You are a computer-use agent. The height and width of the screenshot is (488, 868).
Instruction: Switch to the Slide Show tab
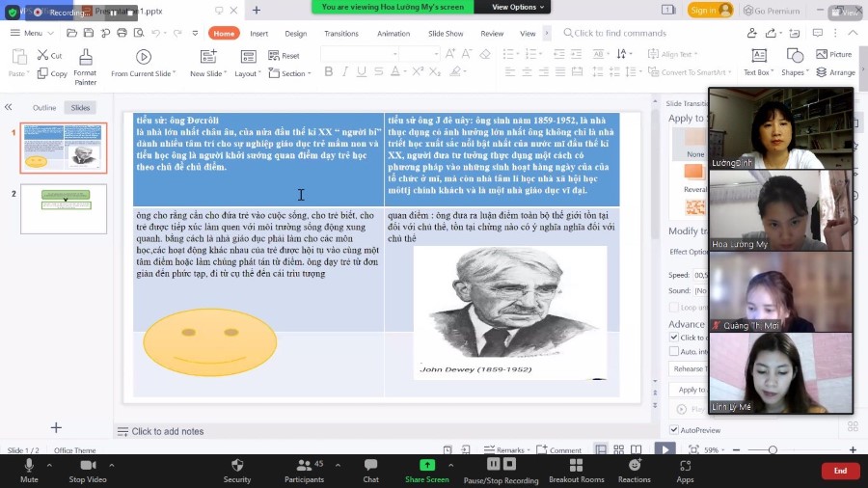[x=446, y=33]
